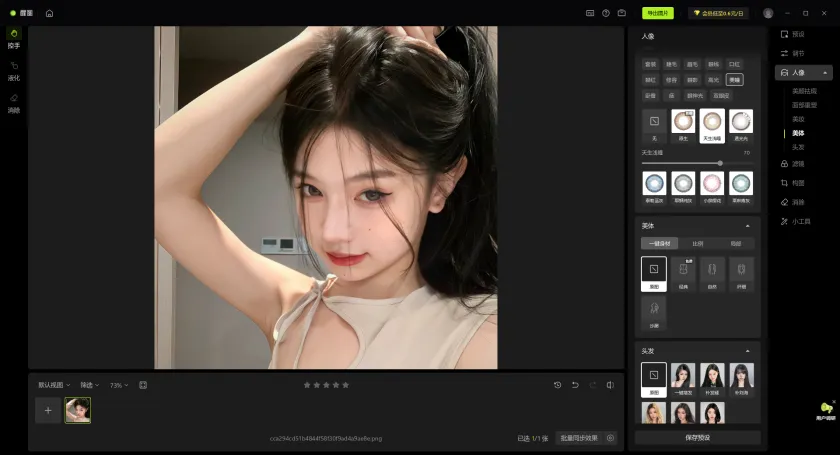Toggle the 双眼皮 makeup category

point(721,95)
